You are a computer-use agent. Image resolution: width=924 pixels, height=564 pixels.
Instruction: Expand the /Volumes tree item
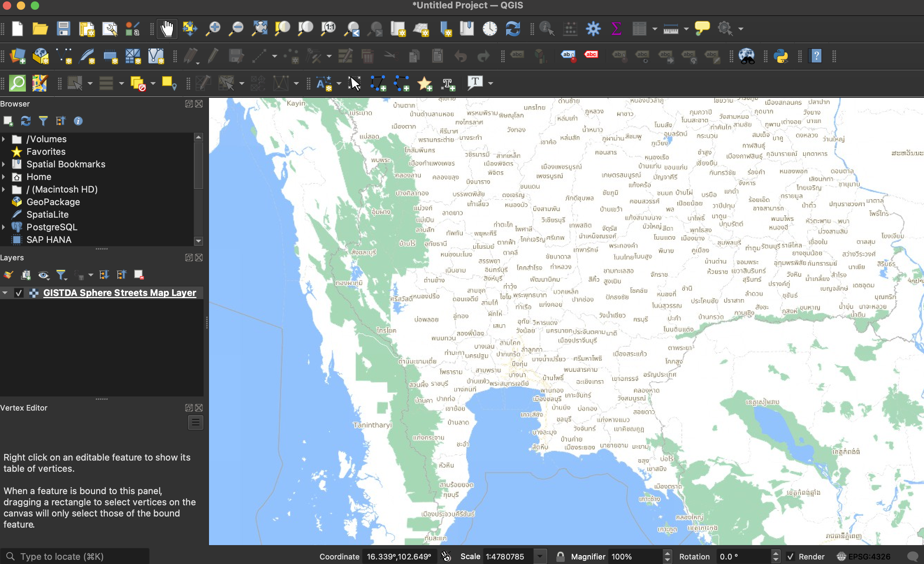click(x=4, y=139)
